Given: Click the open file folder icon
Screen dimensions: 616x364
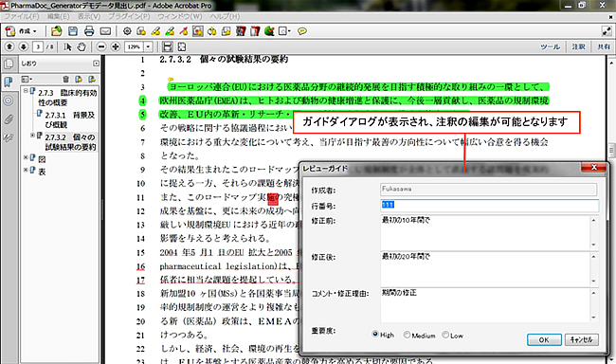Looking at the screenshot, I should [x=57, y=31].
